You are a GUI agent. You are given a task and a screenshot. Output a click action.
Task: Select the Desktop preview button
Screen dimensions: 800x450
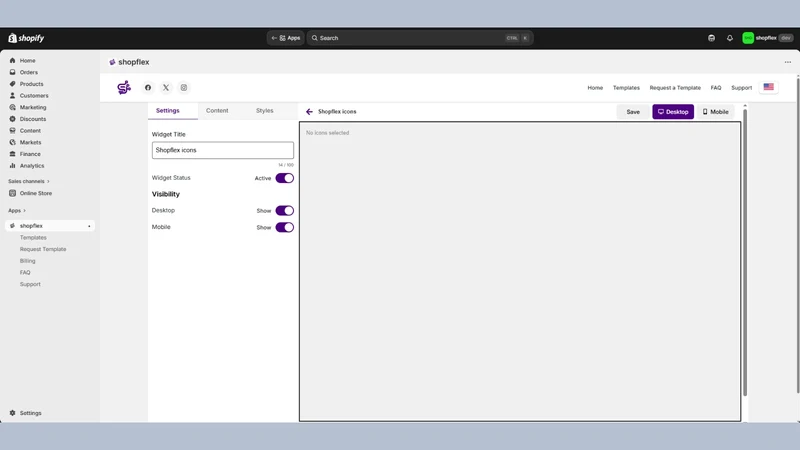tap(673, 112)
